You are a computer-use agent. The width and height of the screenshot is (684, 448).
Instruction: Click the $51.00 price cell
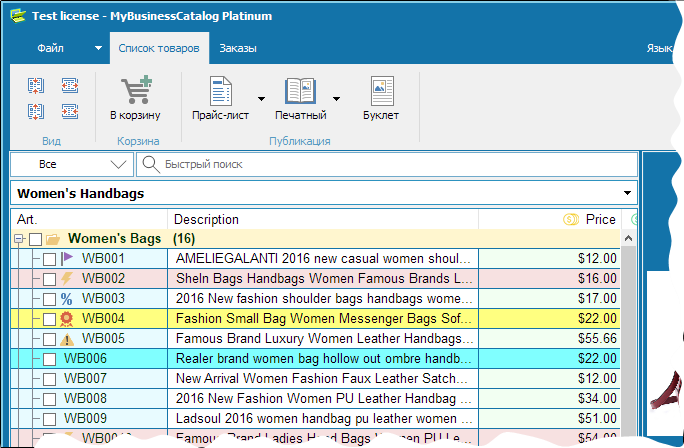(550, 418)
